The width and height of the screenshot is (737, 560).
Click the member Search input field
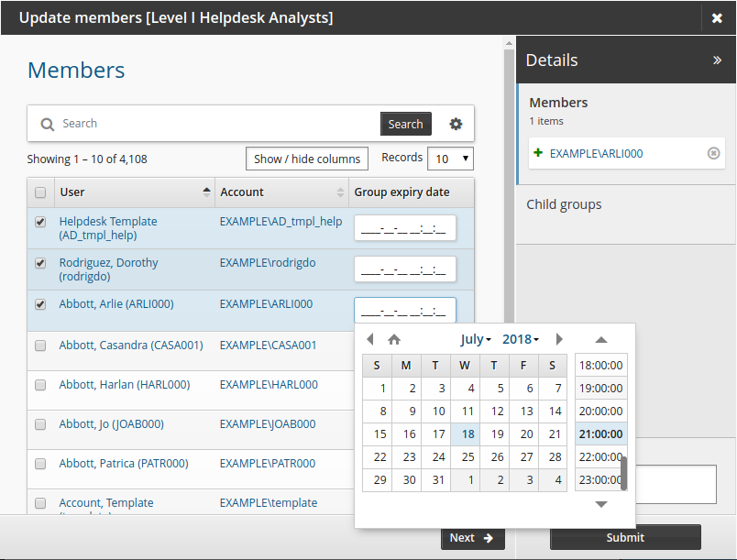pyautogui.click(x=215, y=124)
